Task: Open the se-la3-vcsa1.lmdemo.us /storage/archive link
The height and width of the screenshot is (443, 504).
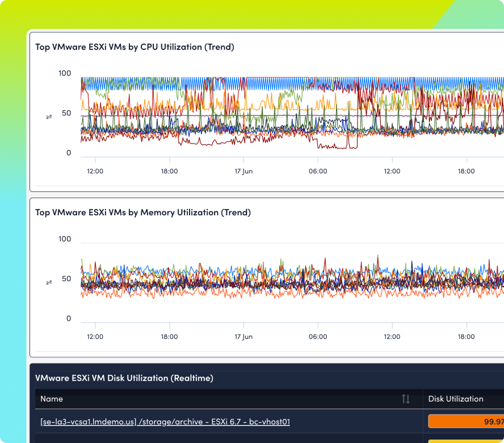Action: click(165, 422)
